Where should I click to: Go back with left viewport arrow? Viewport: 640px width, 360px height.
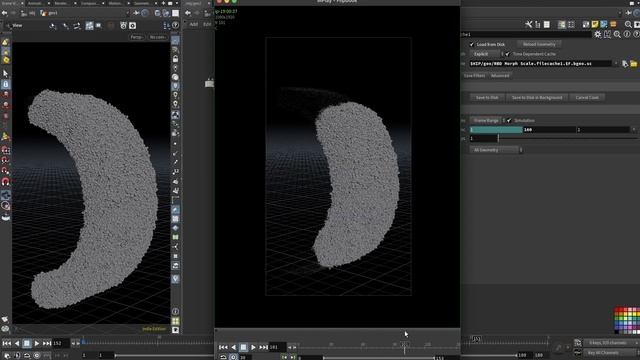(x=4, y=13)
